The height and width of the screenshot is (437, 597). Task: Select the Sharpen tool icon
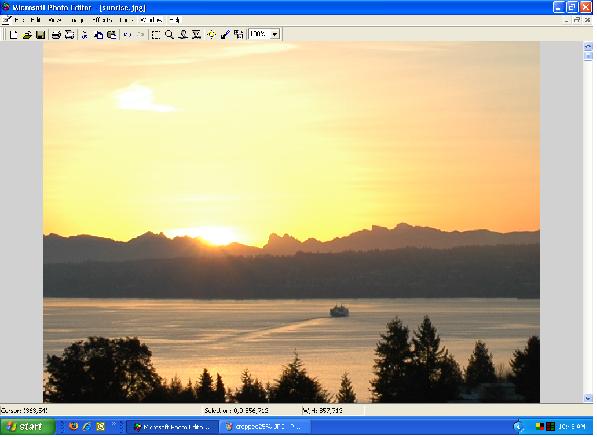pyautogui.click(x=196, y=35)
